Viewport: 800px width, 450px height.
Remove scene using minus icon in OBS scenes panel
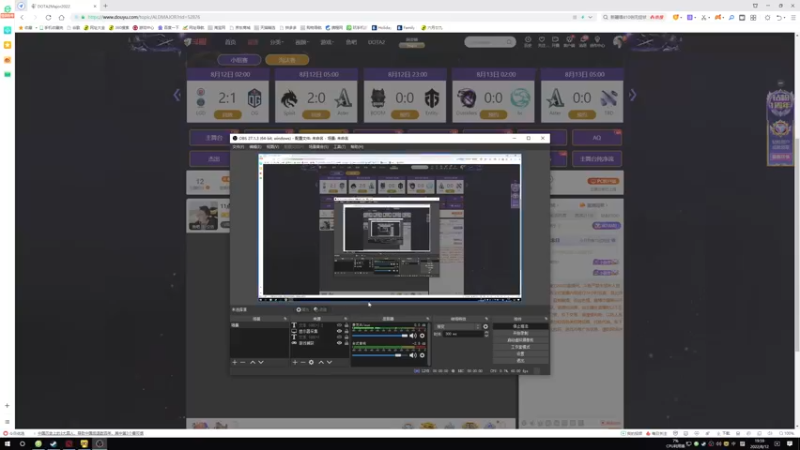coord(243,362)
